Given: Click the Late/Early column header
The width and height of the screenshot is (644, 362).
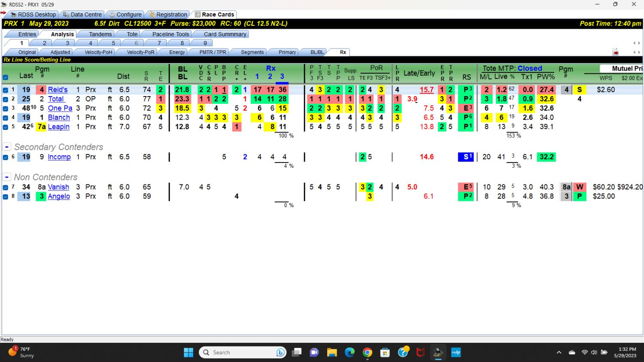Looking at the screenshot, I should click(419, 73).
